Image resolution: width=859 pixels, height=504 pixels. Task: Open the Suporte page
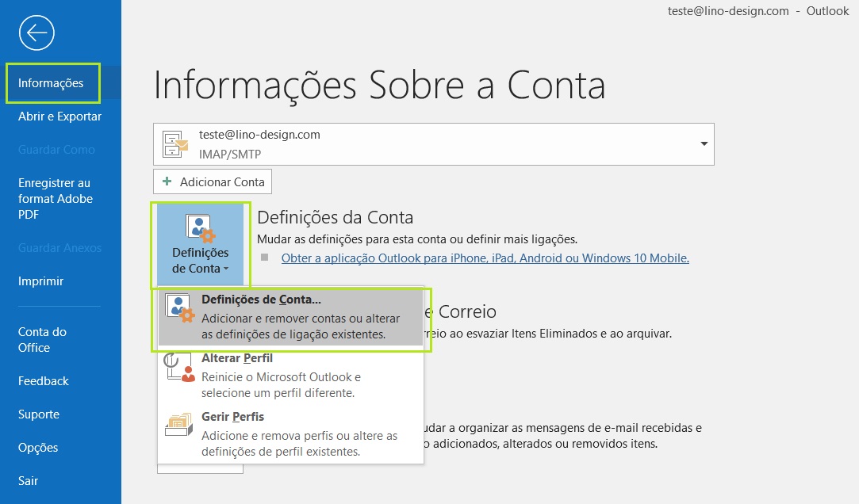tap(39, 414)
